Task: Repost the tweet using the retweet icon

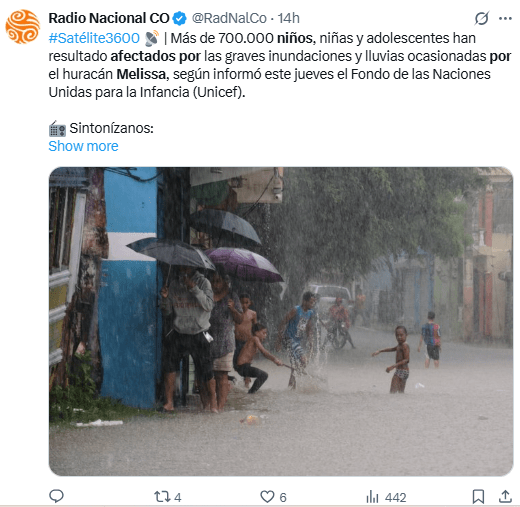Action: point(162,497)
